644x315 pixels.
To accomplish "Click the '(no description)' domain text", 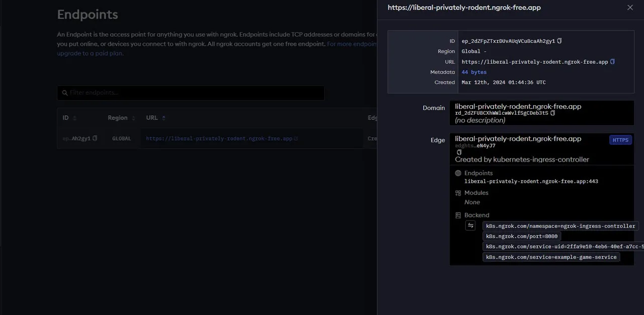I will (x=480, y=120).
